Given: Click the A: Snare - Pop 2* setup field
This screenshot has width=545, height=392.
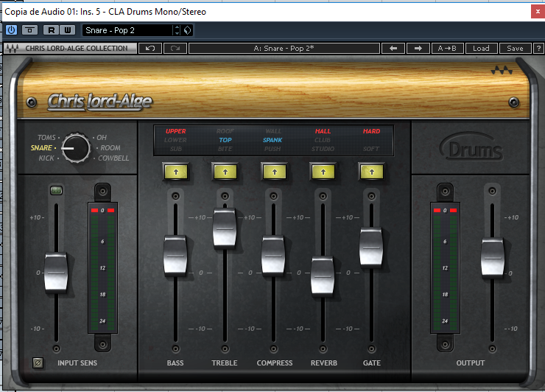Looking at the screenshot, I should coord(284,49).
